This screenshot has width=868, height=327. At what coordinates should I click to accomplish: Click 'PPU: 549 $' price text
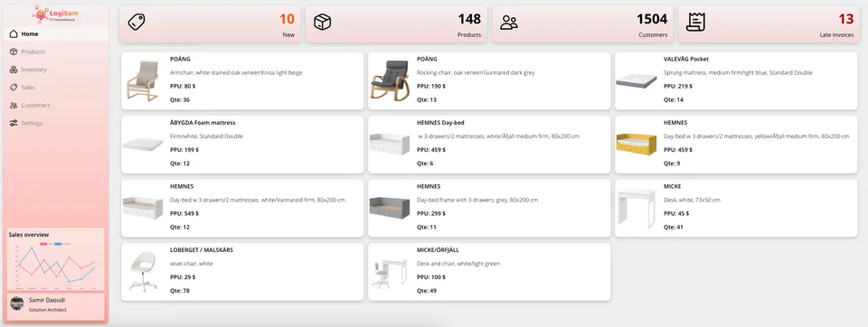pos(184,213)
